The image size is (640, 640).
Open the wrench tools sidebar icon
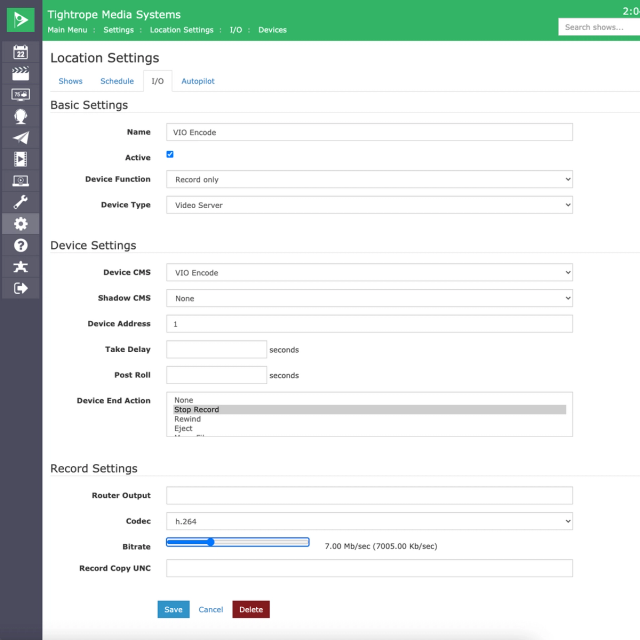coord(20,202)
